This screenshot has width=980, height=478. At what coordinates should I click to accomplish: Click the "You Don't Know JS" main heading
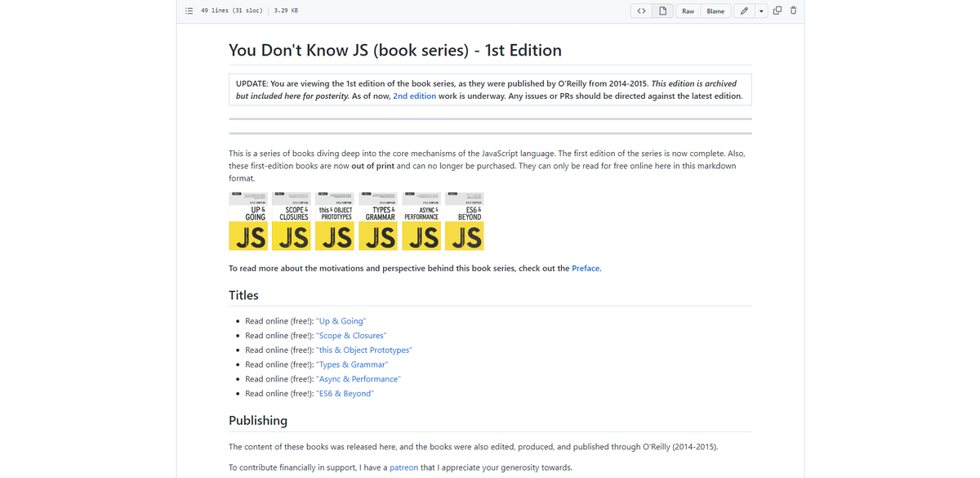[x=395, y=50]
